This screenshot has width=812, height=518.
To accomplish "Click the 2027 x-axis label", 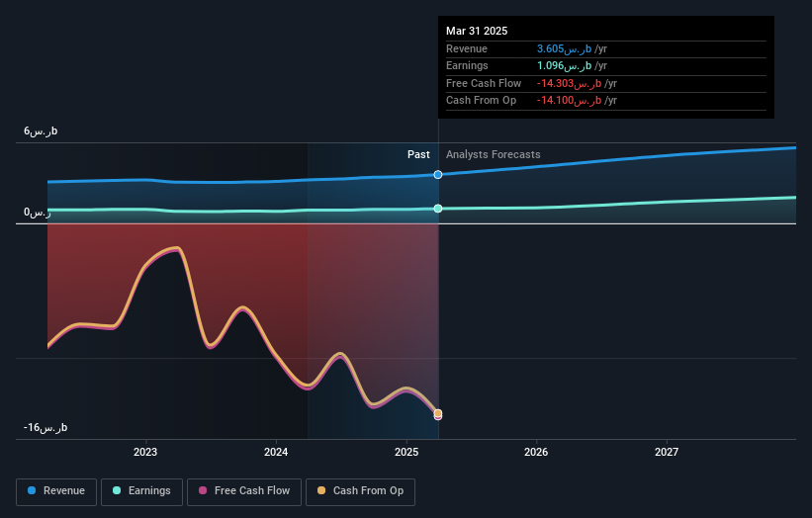I will click(x=667, y=453).
